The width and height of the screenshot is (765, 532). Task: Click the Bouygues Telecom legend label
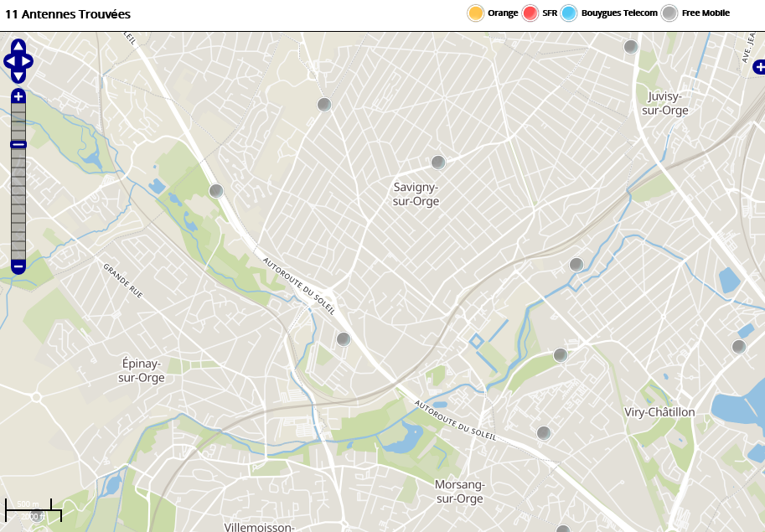pyautogui.click(x=619, y=13)
